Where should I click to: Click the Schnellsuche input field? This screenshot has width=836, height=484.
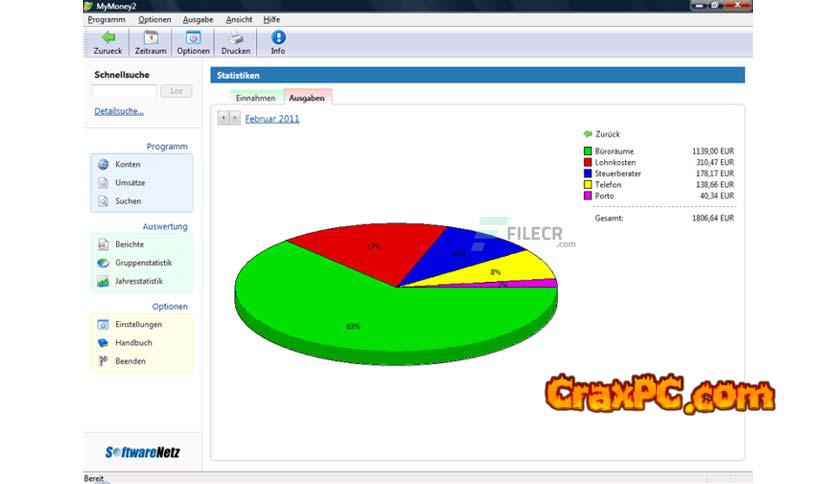point(124,91)
